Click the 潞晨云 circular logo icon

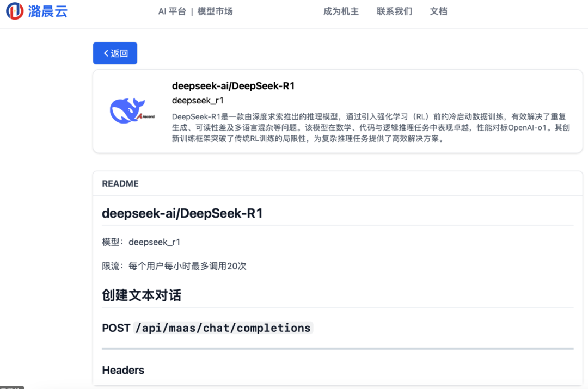tap(15, 11)
